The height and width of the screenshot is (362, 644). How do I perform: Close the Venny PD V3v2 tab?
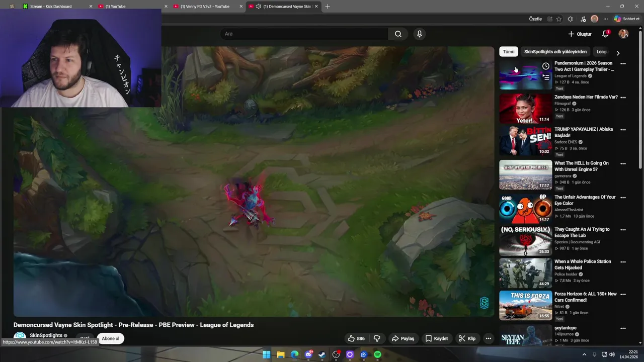241,7
